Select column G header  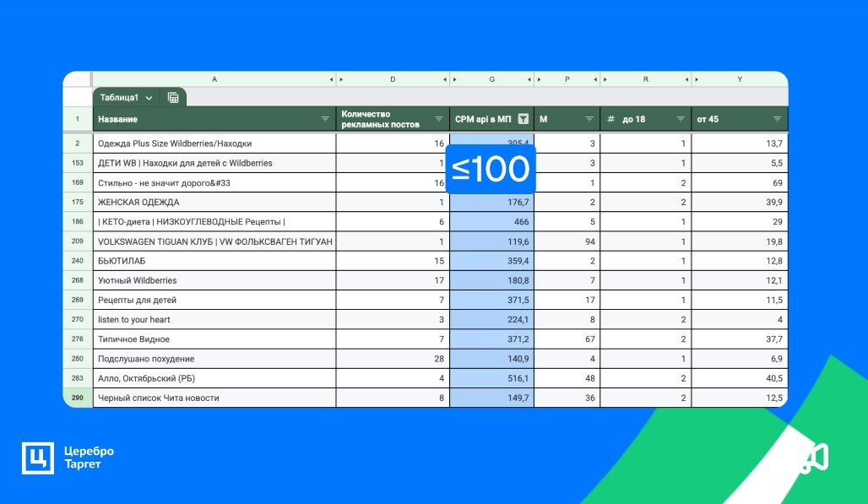click(491, 79)
